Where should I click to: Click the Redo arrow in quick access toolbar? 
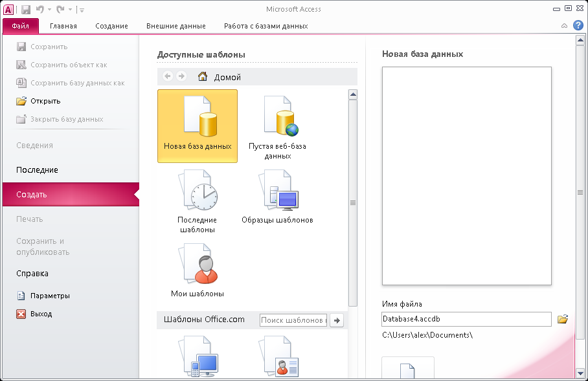(60, 9)
